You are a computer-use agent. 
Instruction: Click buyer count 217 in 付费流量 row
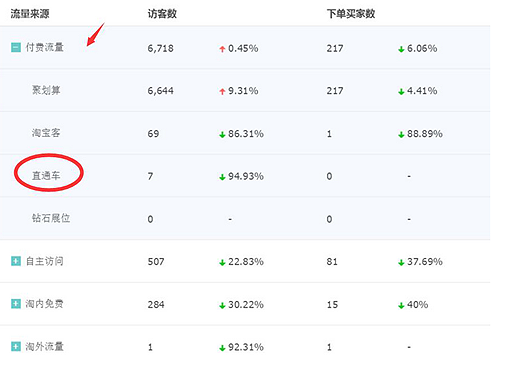point(335,48)
